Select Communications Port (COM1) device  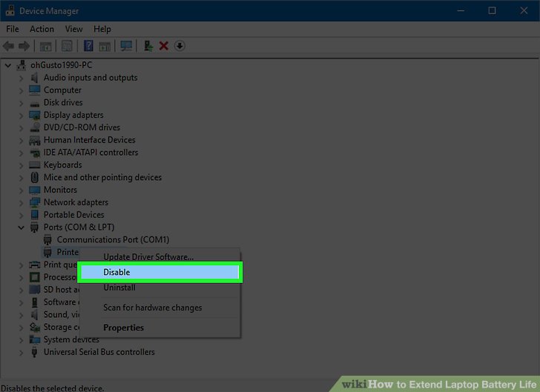pyautogui.click(x=113, y=239)
